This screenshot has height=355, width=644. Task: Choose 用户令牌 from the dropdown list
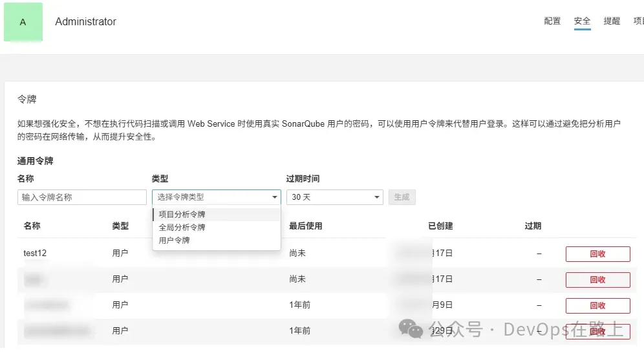(174, 240)
